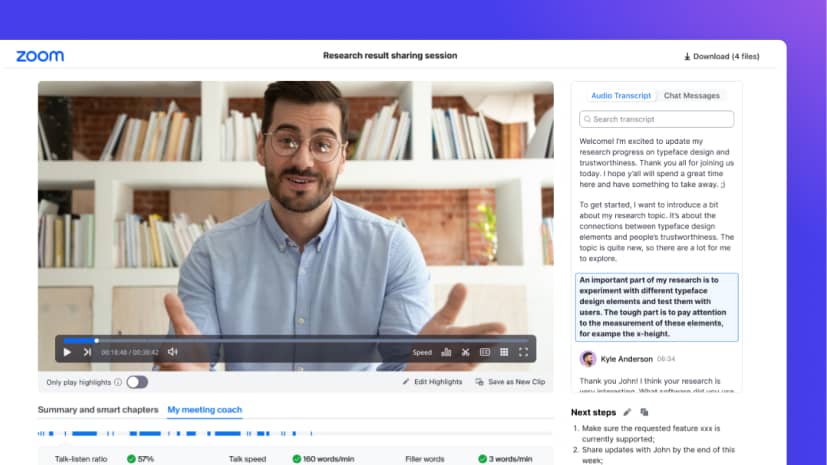
Task: Edit Next steps with pencil icon
Action: coord(627,412)
